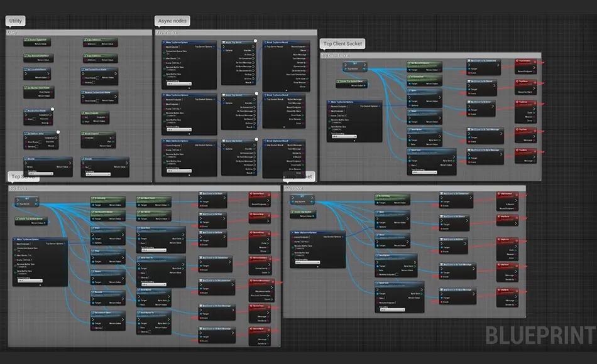The width and height of the screenshot is (597, 364).
Task: Select the red TcpConnect event node in Tcp Client Socket
Action: point(526,66)
